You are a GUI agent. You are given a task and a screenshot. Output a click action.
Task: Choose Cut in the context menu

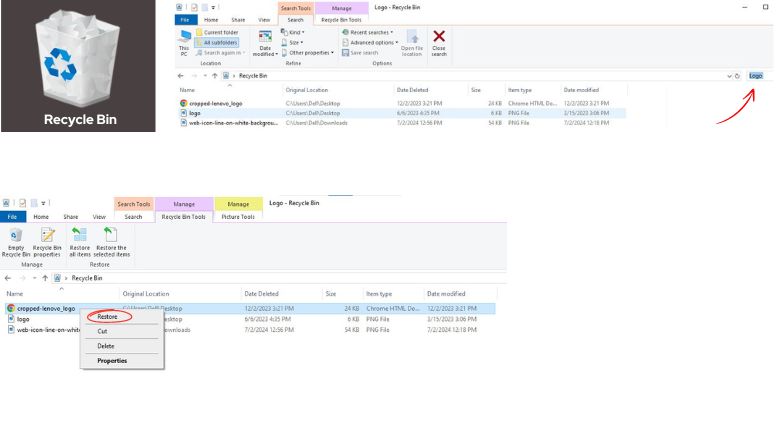(102, 331)
